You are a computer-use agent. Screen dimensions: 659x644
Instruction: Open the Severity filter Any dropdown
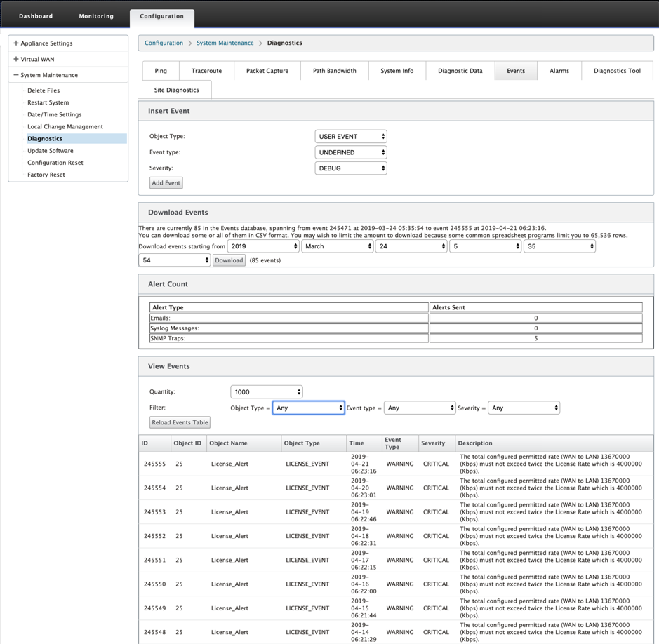[x=524, y=408]
